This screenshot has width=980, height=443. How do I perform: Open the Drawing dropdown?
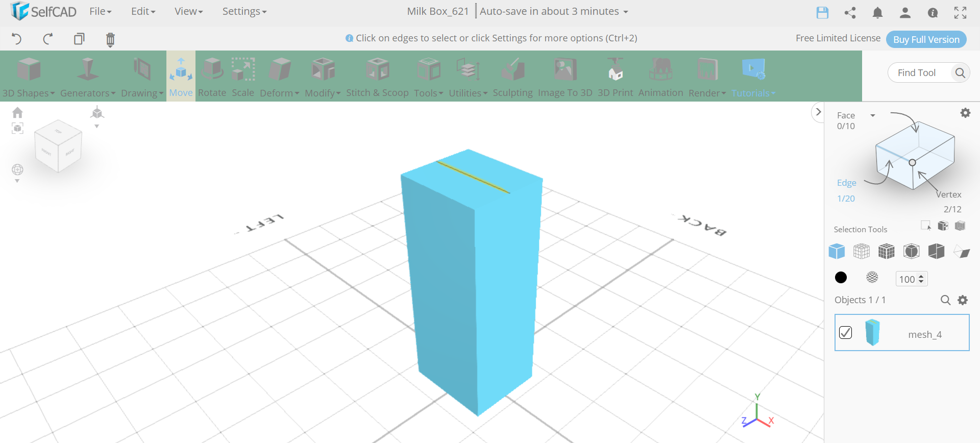tap(142, 77)
